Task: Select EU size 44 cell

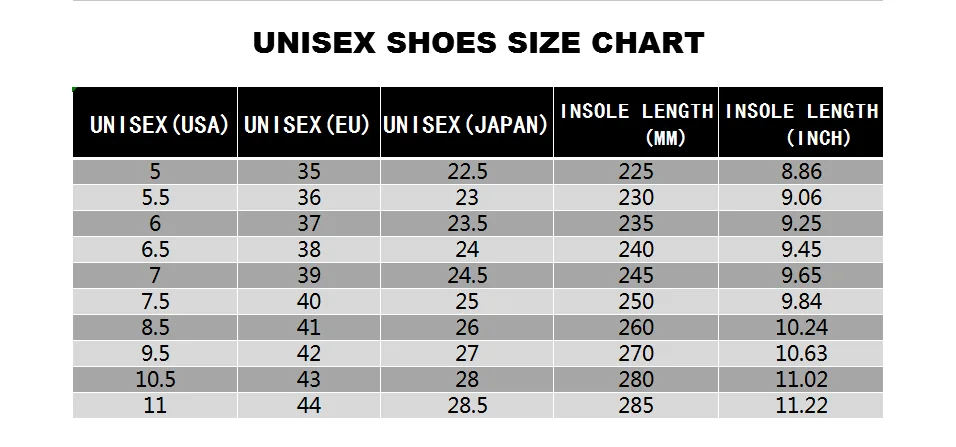Action: coord(309,405)
